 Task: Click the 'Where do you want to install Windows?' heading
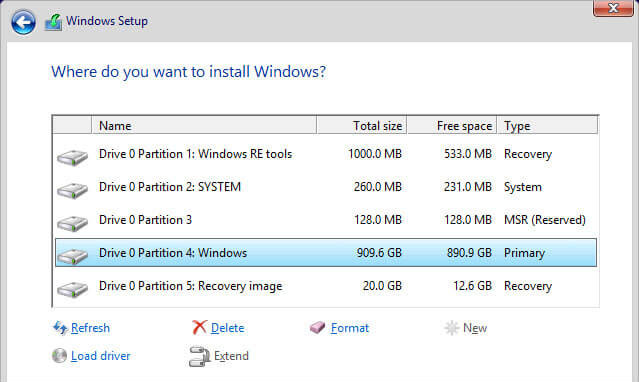pos(188,72)
